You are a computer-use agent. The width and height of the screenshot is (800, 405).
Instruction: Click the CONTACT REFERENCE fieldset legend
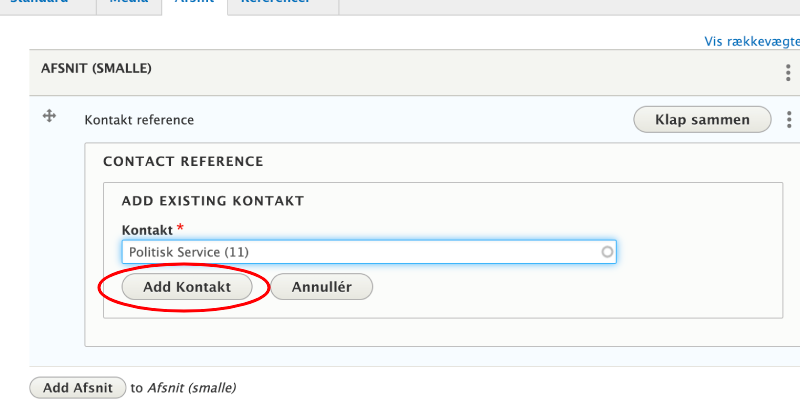[183, 161]
